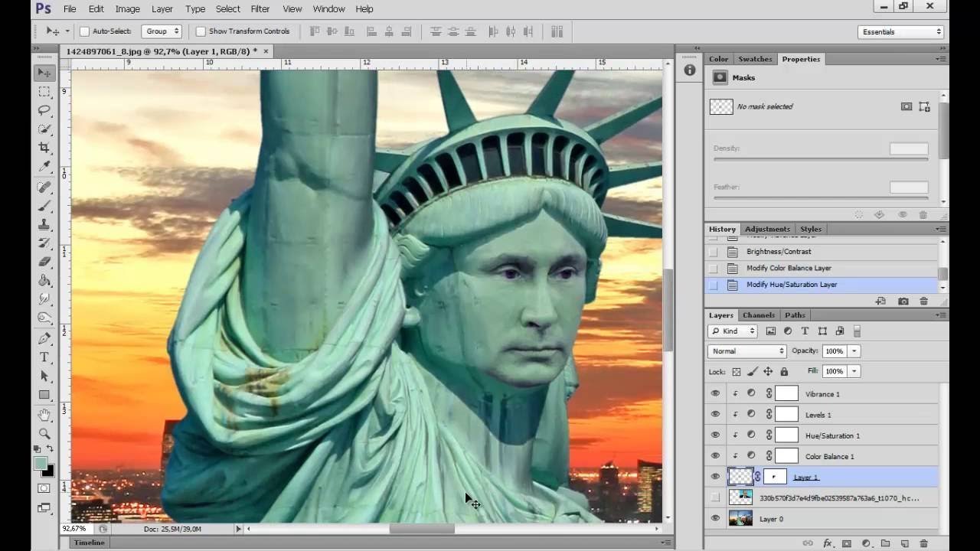Open the fx layer style menu icon
This screenshot has width=980, height=551.
click(x=828, y=543)
